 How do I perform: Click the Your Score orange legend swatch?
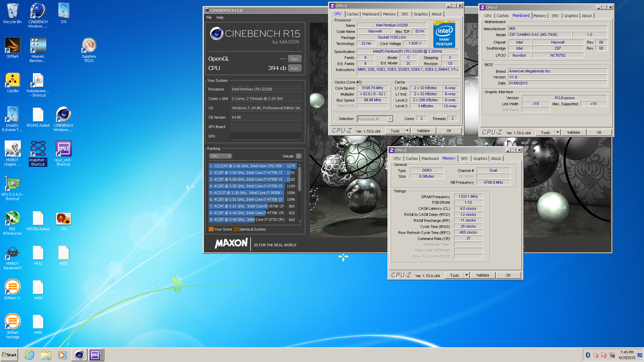click(x=211, y=229)
